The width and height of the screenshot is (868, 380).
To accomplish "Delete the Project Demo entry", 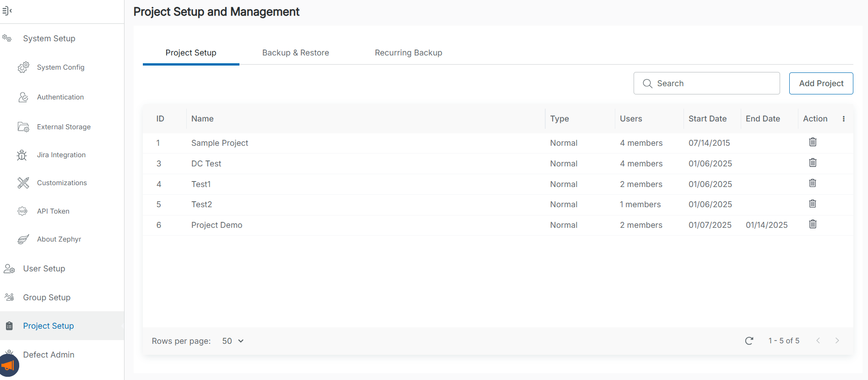I will [813, 224].
